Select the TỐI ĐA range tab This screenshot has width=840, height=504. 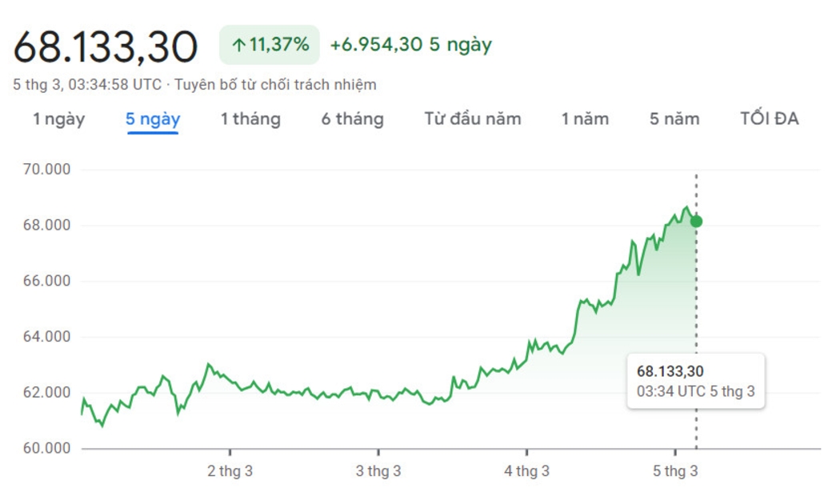[770, 119]
